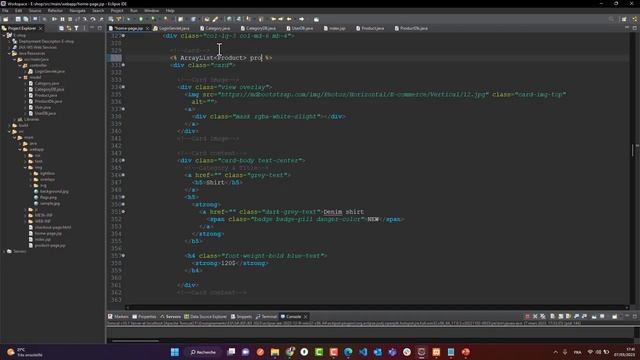Viewport: 640px width, 360px height.
Task: Toggle fold marker at line 344
Action: tap(124, 160)
